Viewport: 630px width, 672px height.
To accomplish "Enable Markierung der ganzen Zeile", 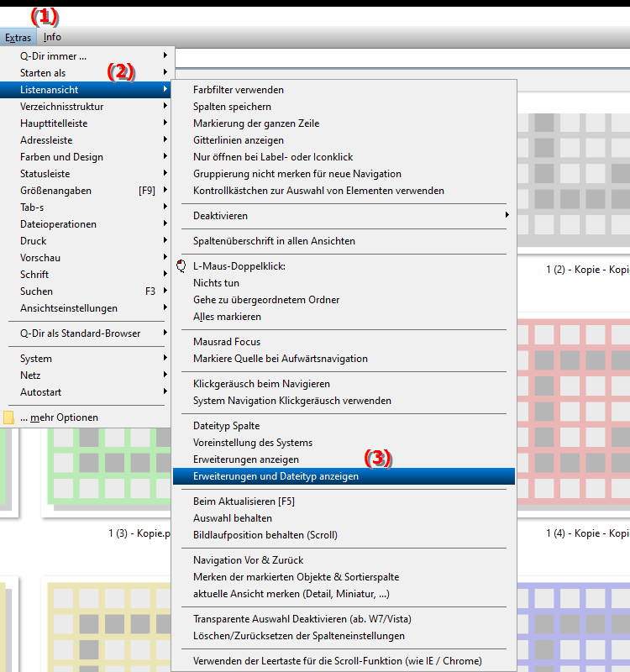I will tap(344, 123).
